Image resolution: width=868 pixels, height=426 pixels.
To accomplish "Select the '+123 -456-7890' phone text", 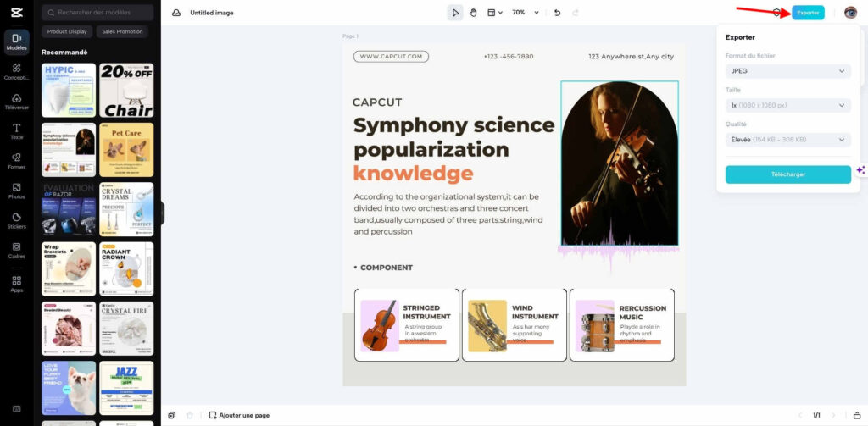I will click(509, 57).
